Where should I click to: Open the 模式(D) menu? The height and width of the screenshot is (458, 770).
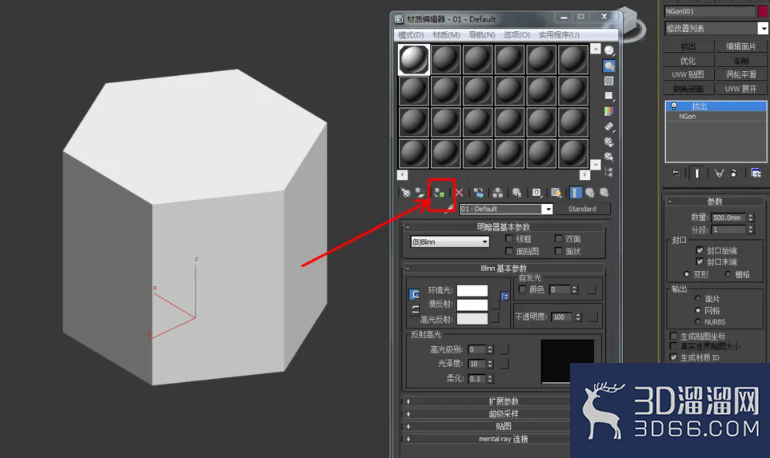411,35
